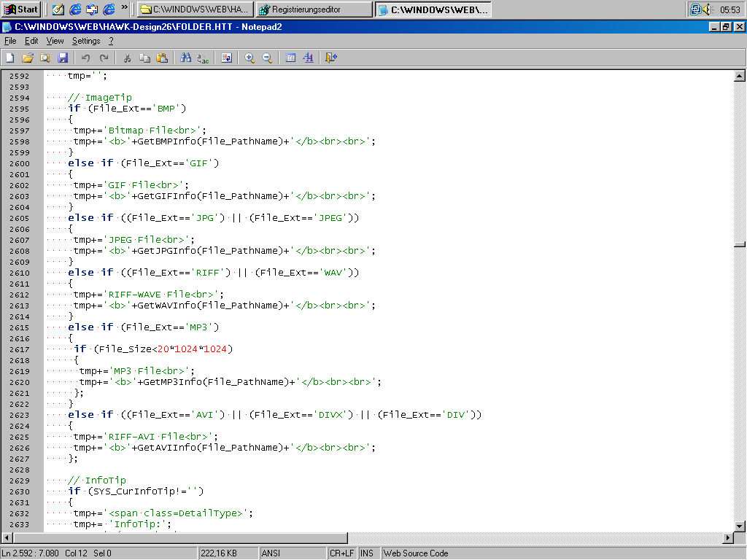Open the ? help menu

coord(111,41)
